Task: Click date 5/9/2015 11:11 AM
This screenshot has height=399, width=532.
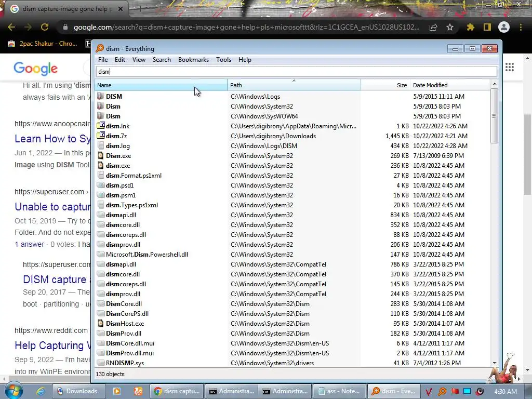Action: (438, 96)
